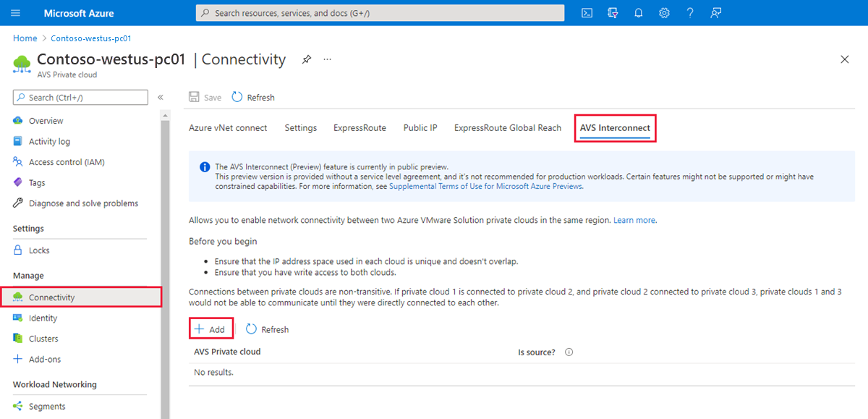The width and height of the screenshot is (868, 419).
Task: Switch to Azure vNet connect tab
Action: pyautogui.click(x=228, y=127)
